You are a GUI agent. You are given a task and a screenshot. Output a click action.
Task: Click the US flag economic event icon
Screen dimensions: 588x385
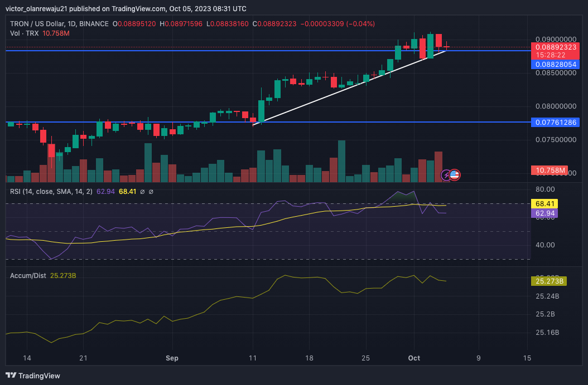point(455,174)
